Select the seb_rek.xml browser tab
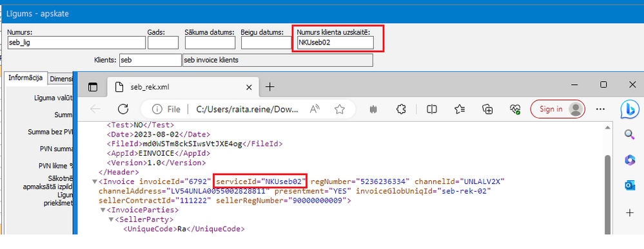The width and height of the screenshot is (644, 249). (183, 87)
